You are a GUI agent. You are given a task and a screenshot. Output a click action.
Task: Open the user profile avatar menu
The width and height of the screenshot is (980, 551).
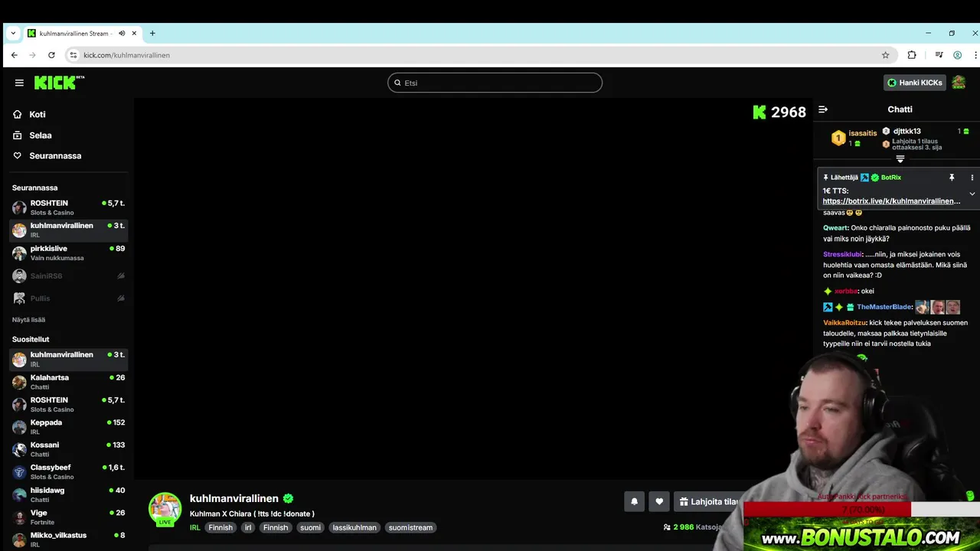[959, 83]
